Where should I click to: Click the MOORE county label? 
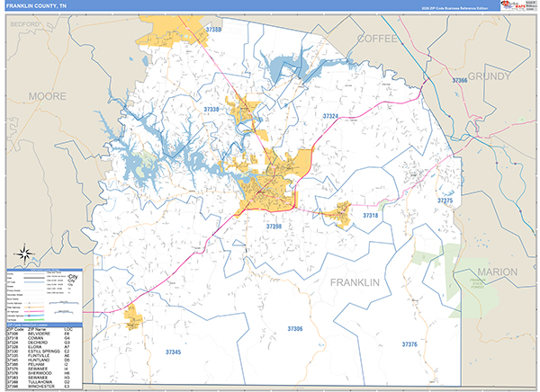coord(47,96)
